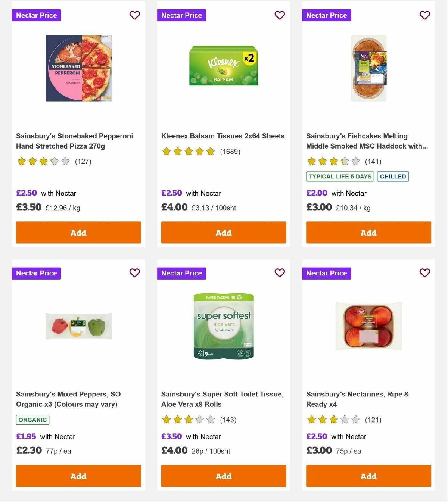Favourite the Stonebaked Pepperoni Pizza
Viewport: 448px width, 502px height.
click(x=134, y=15)
